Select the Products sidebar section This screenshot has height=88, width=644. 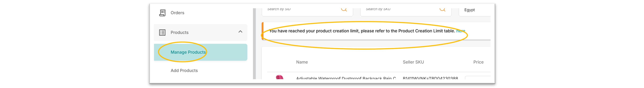click(x=200, y=32)
